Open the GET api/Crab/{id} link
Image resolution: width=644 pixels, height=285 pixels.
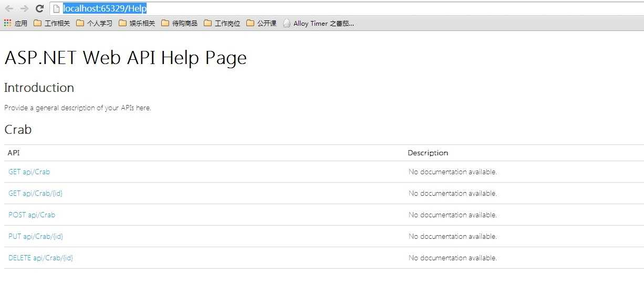coord(36,193)
